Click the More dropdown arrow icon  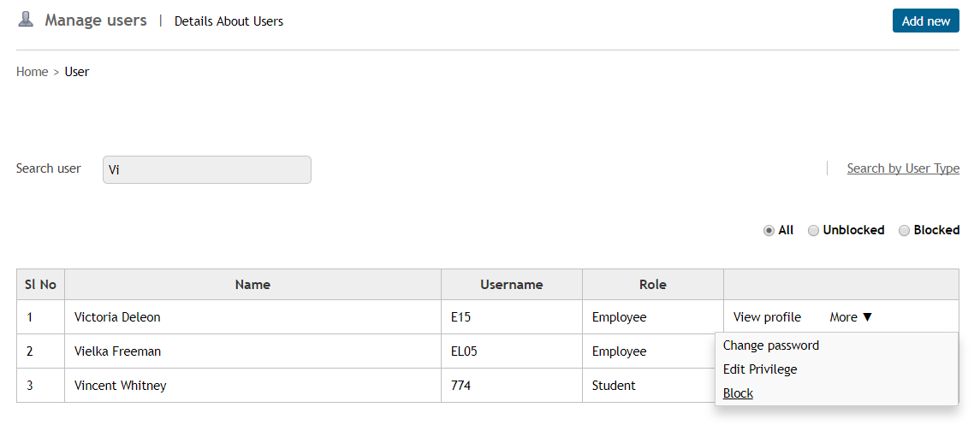click(x=867, y=317)
